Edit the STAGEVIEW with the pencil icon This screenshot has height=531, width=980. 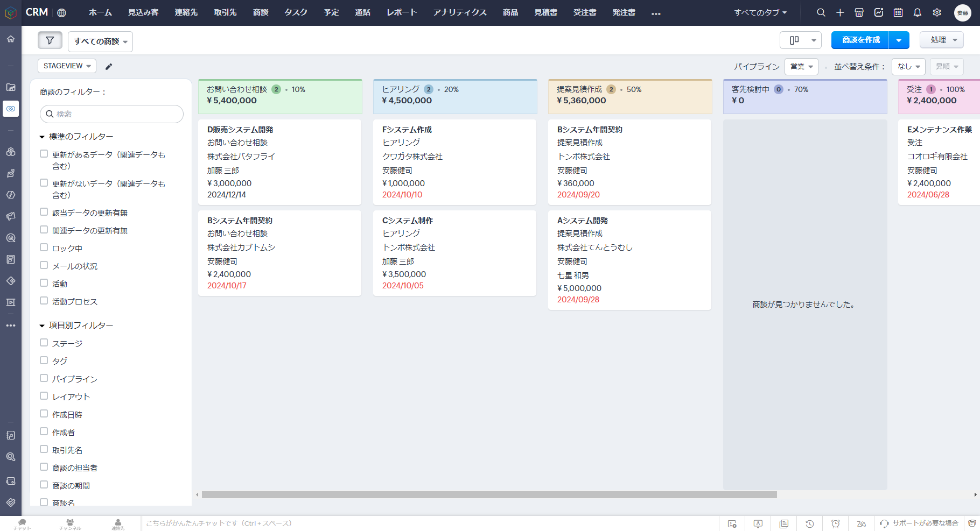click(109, 67)
